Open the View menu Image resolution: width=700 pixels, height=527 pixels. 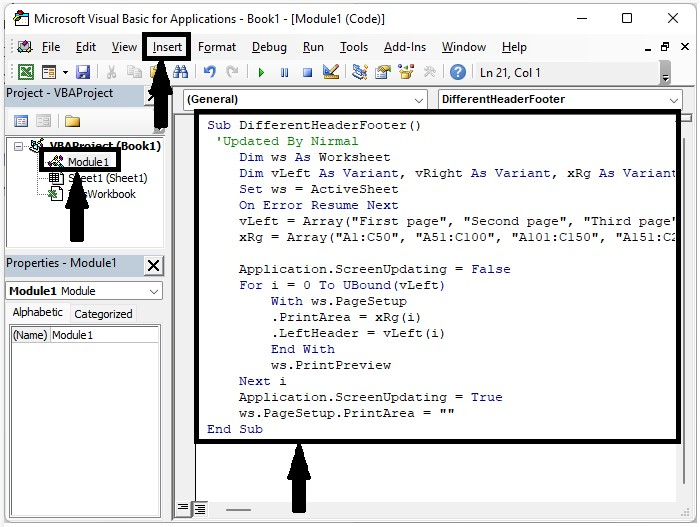pos(124,47)
